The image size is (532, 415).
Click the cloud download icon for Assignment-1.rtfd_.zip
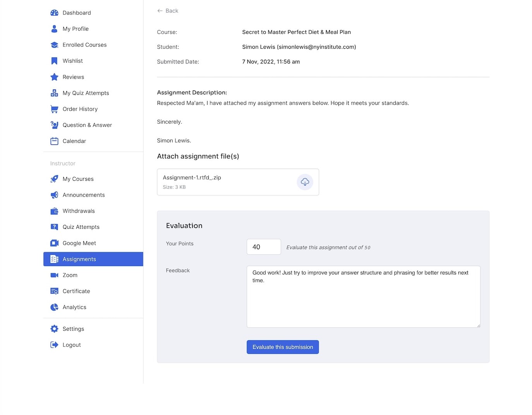[305, 182]
